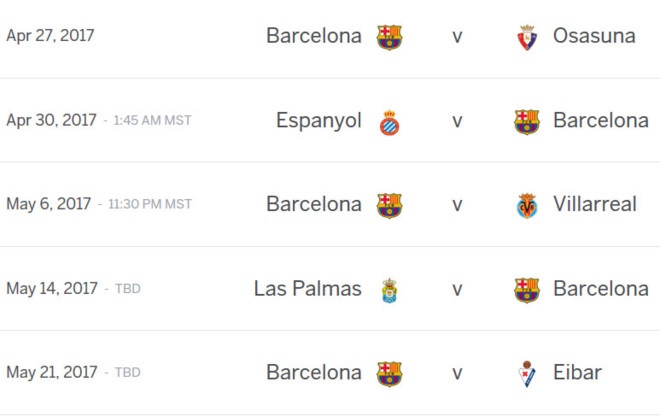The image size is (660, 417).
Task: Open the Eibar team name link
Action: 578,373
